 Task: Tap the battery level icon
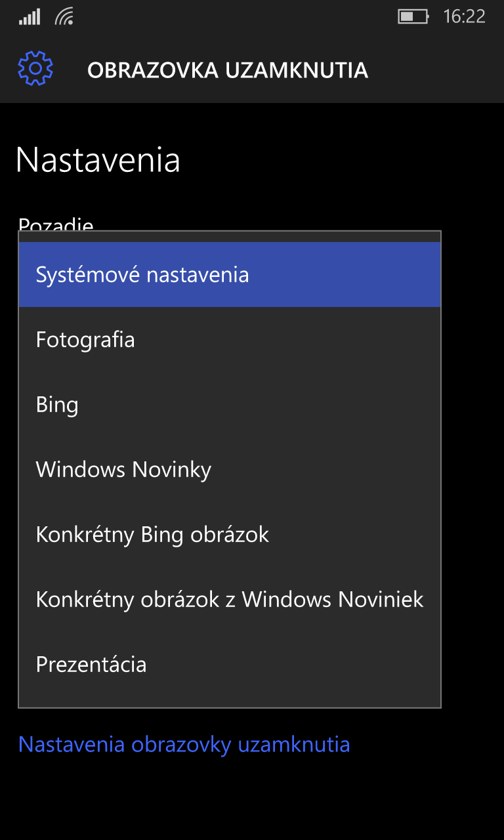click(x=413, y=16)
